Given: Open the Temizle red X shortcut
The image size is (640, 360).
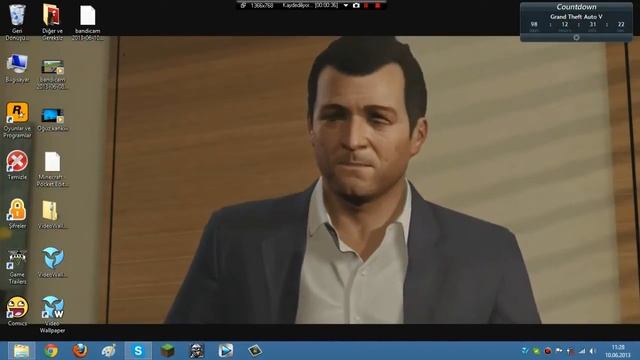Looking at the screenshot, I should pyautogui.click(x=17, y=161).
